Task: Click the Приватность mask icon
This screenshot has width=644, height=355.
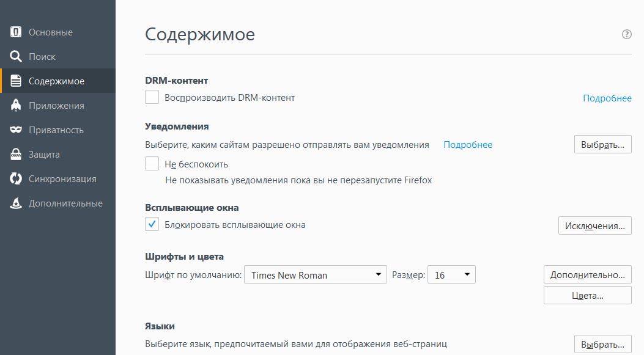Action: tap(17, 130)
